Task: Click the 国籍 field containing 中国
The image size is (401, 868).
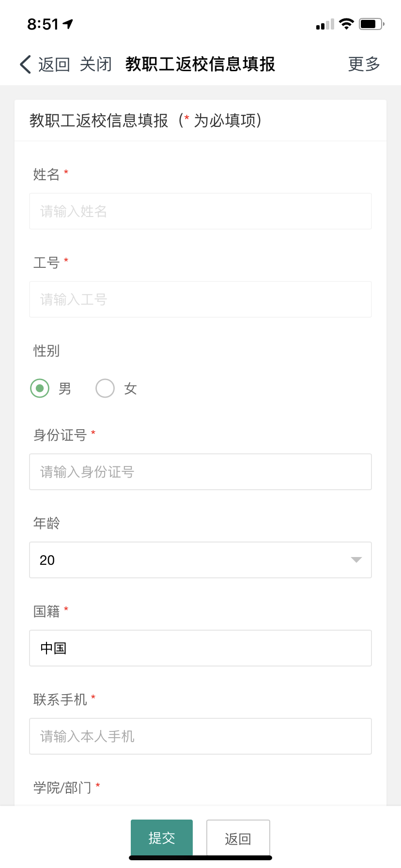Action: point(200,648)
